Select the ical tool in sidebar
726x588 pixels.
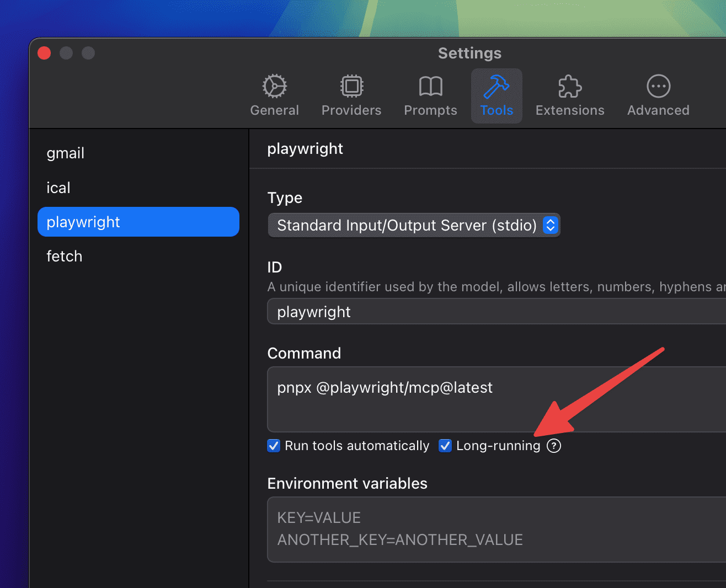(58, 188)
